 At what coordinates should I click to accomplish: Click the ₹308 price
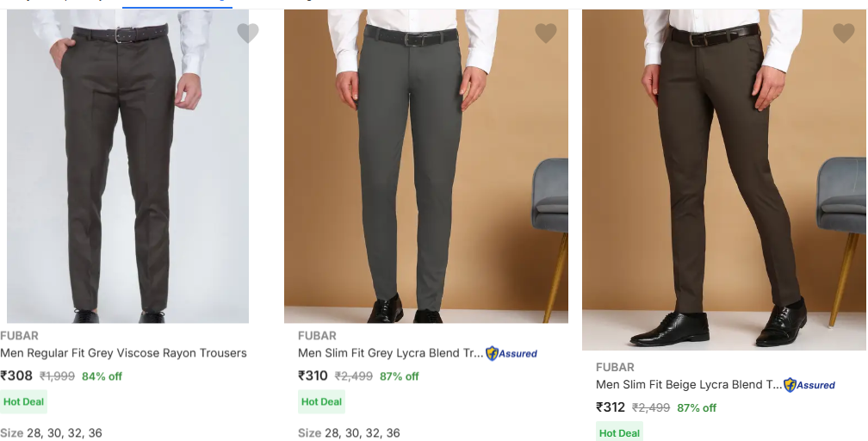[x=16, y=376]
